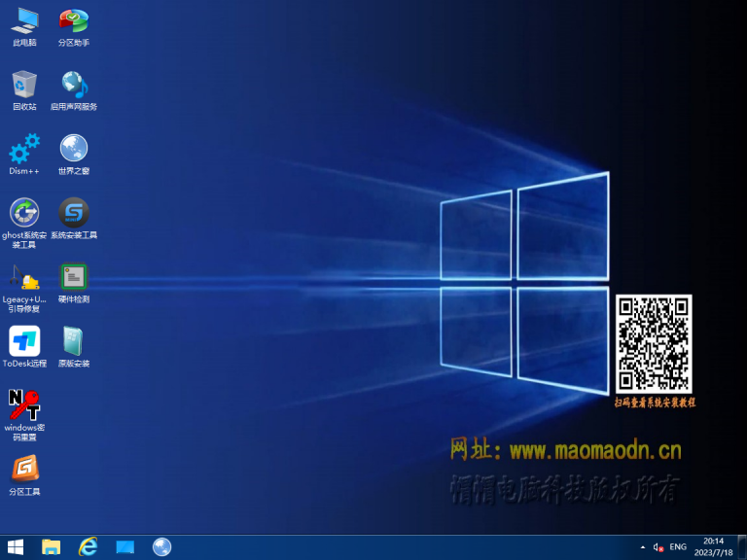
Task: Switch input language via ENG indicator
Action: pyautogui.click(x=678, y=547)
